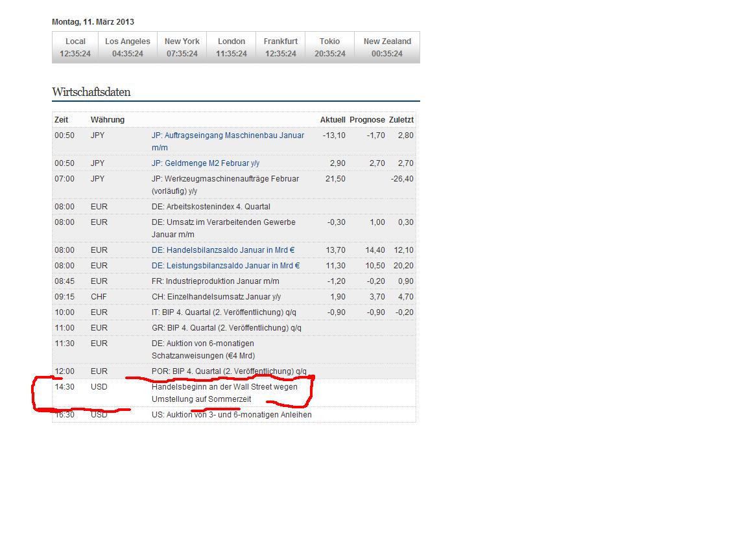Click the Prognose value 10,50
This screenshot has height=560, width=747.
(375, 266)
